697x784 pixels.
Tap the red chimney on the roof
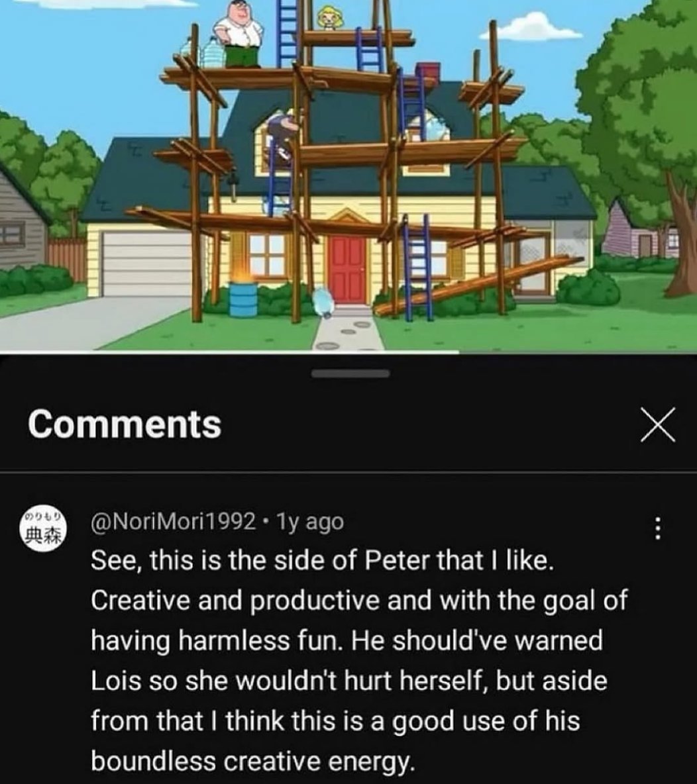tap(427, 71)
